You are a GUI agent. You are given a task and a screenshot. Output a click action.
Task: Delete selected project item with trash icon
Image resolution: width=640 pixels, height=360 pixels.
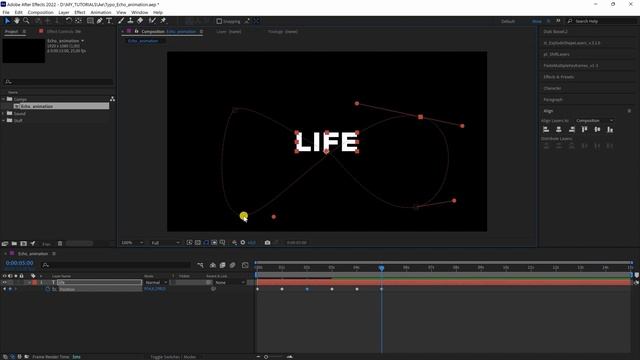pos(60,244)
